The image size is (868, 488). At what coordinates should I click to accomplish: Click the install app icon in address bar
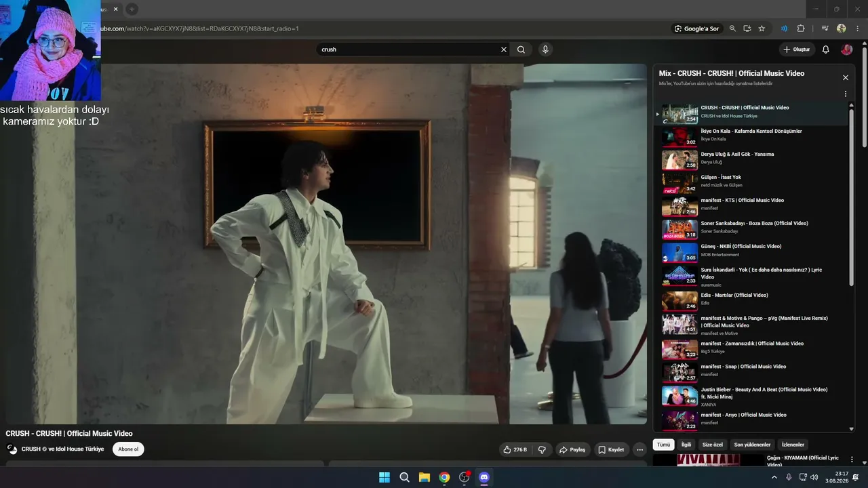point(747,28)
